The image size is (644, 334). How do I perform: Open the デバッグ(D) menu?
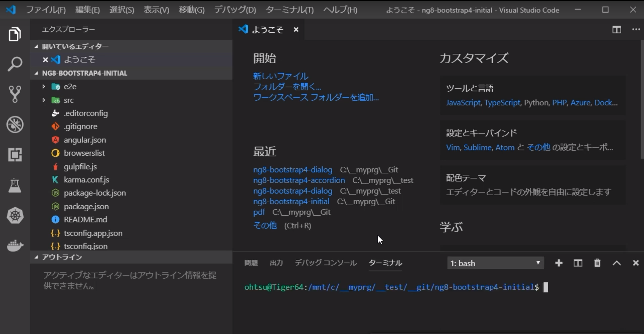(235, 10)
